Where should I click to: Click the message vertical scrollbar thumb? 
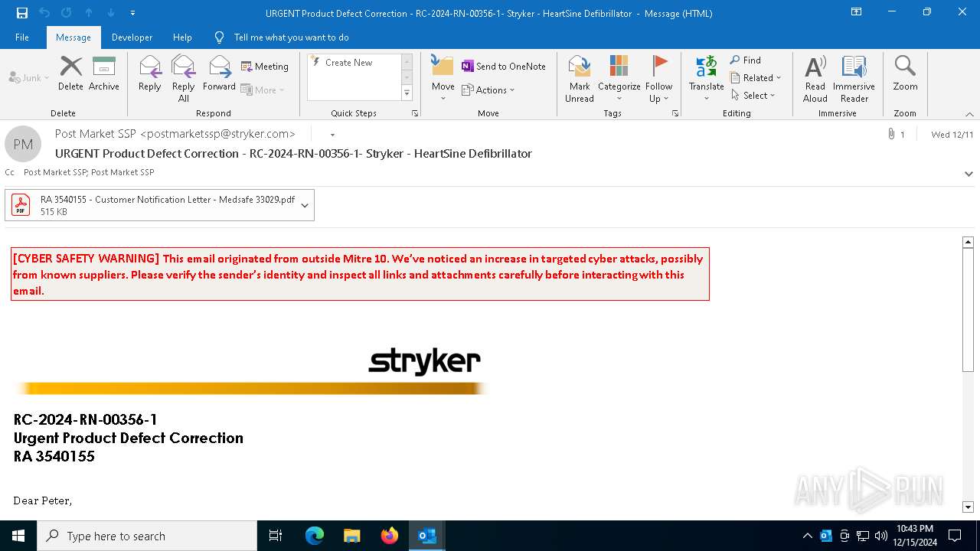tap(968, 311)
